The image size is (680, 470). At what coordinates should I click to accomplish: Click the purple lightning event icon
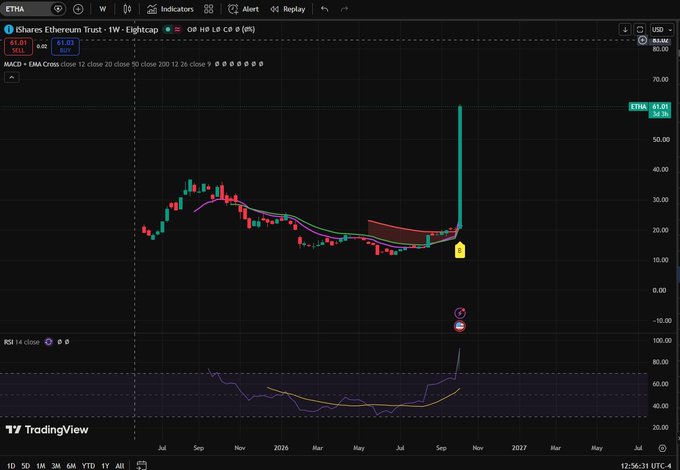click(x=460, y=313)
